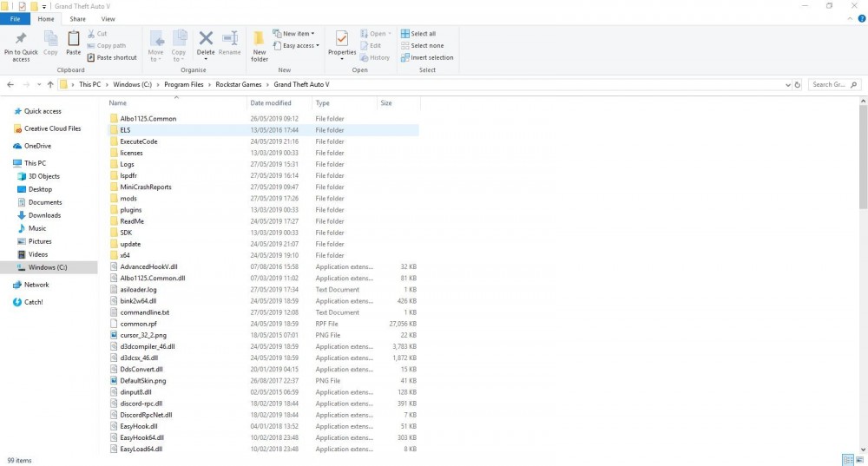868x466 pixels.
Task: Click Invert selection
Action: point(427,57)
